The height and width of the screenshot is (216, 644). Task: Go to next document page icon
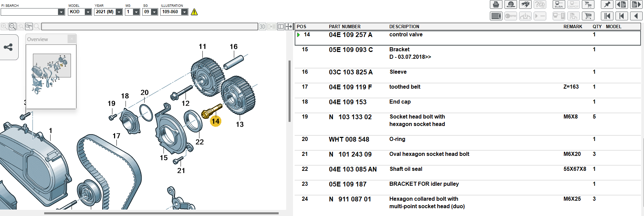coord(636,4)
